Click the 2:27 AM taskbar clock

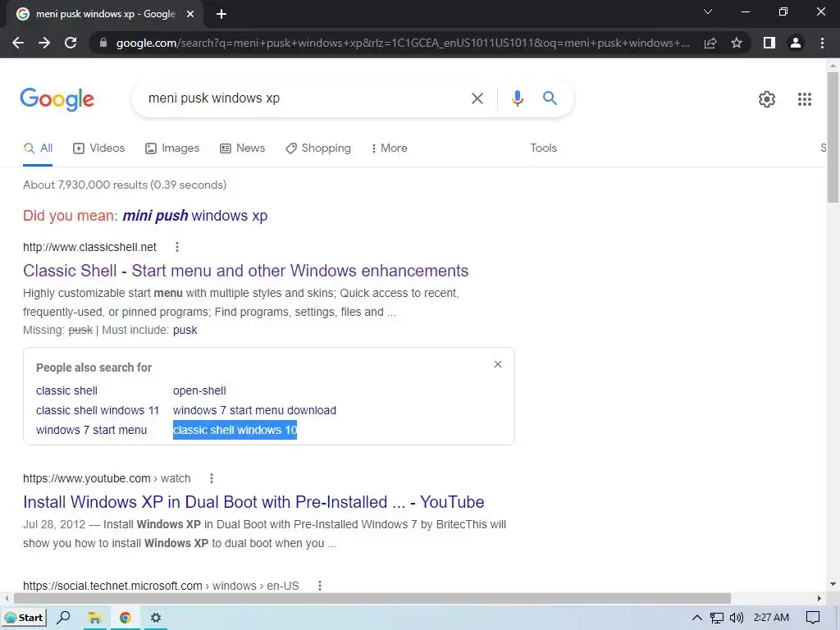tap(771, 618)
